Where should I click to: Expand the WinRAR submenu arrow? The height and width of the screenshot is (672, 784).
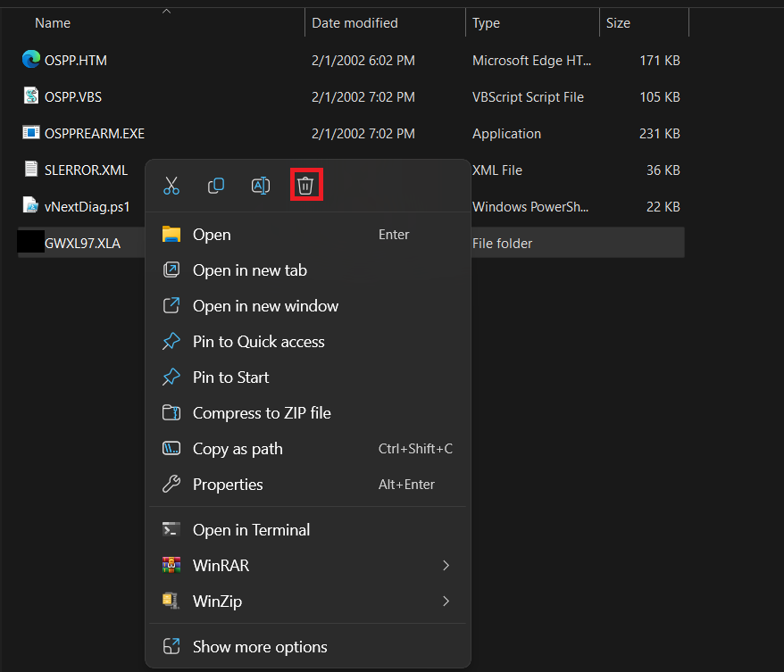tap(446, 566)
